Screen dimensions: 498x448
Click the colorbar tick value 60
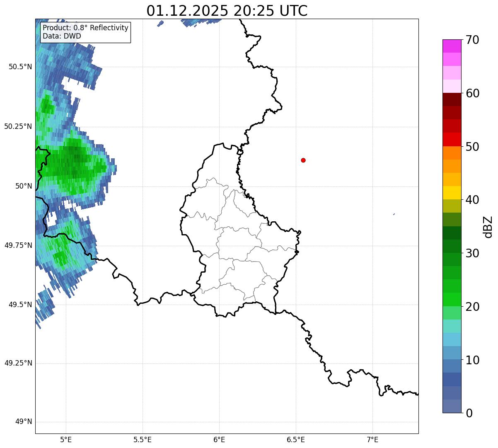pyautogui.click(x=472, y=93)
